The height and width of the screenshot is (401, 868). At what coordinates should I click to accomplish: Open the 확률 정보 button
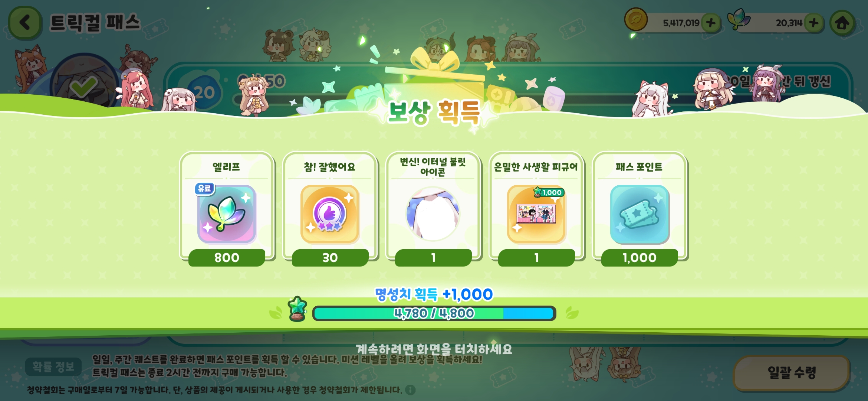coord(53,367)
